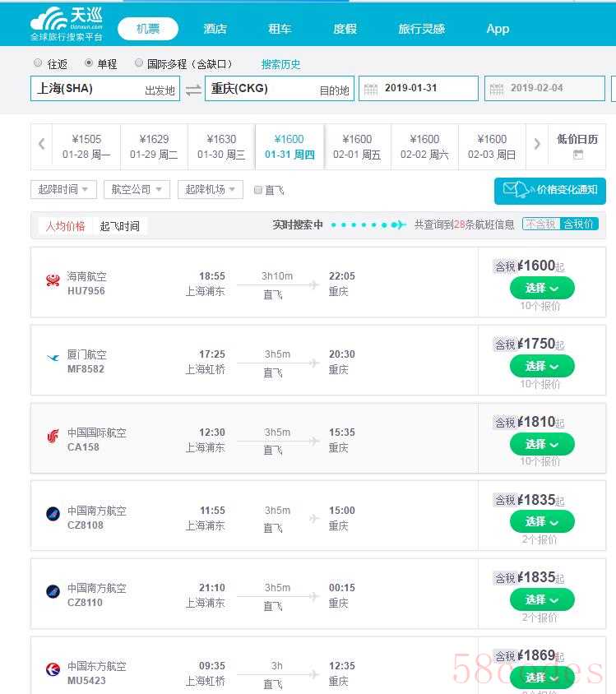The image size is (616, 694).
Task: Open calendar icon for return date 2019-02-04
Action: point(497,89)
